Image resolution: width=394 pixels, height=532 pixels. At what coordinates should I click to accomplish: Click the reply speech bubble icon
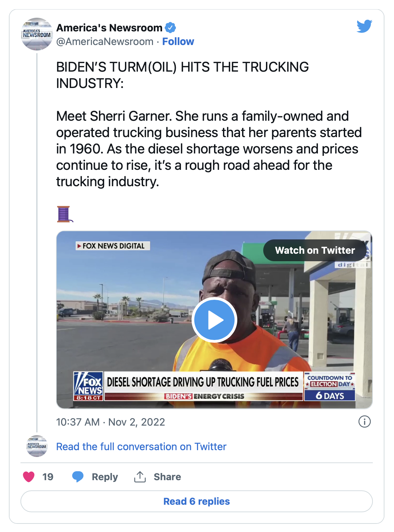coord(78,476)
